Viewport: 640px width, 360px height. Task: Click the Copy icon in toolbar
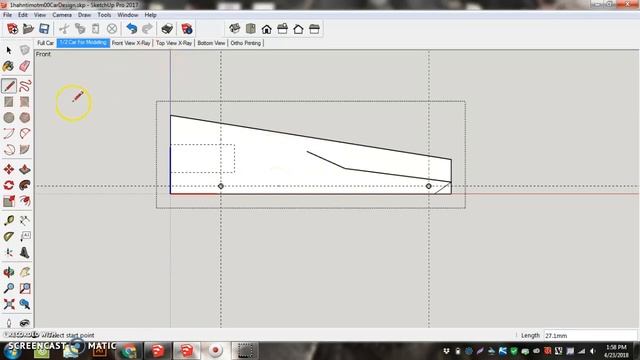point(80,29)
